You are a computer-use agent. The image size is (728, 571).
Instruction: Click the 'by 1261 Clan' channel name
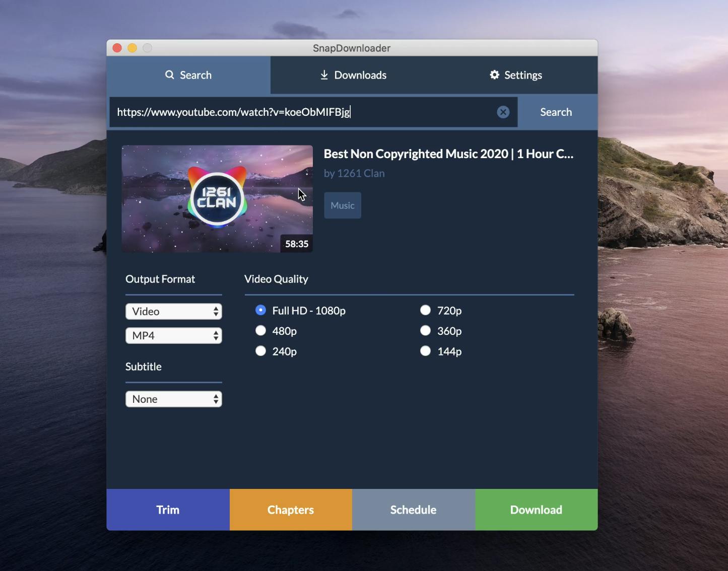tap(354, 173)
